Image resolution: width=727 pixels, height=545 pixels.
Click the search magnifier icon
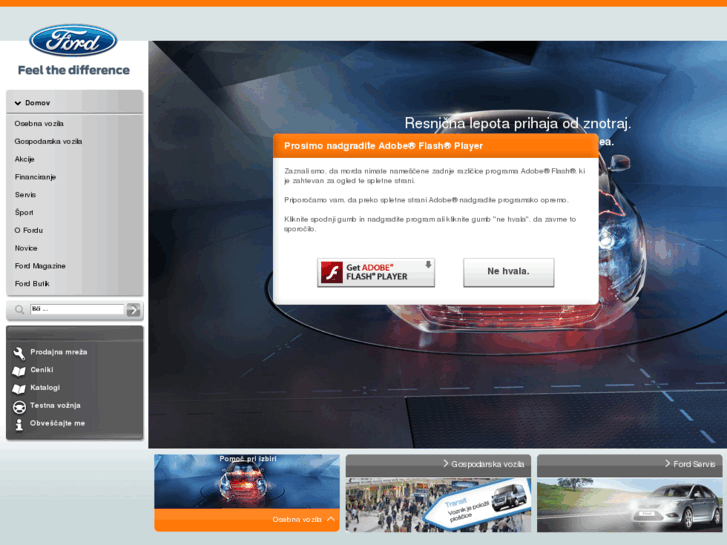tap(19, 309)
